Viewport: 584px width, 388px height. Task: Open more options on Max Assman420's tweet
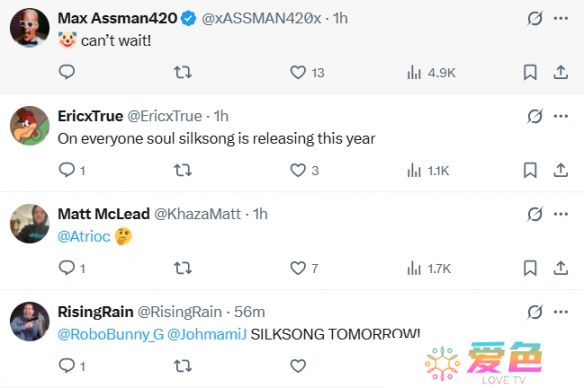click(x=561, y=18)
